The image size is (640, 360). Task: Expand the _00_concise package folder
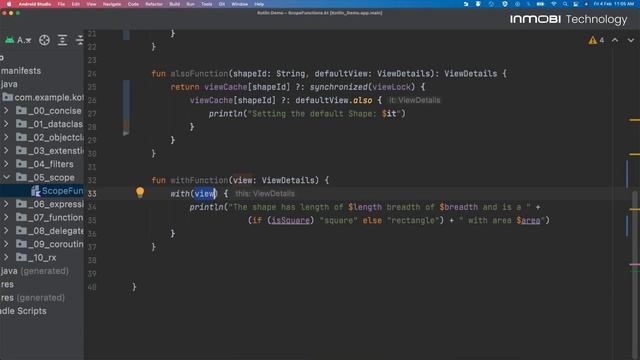point(6,111)
